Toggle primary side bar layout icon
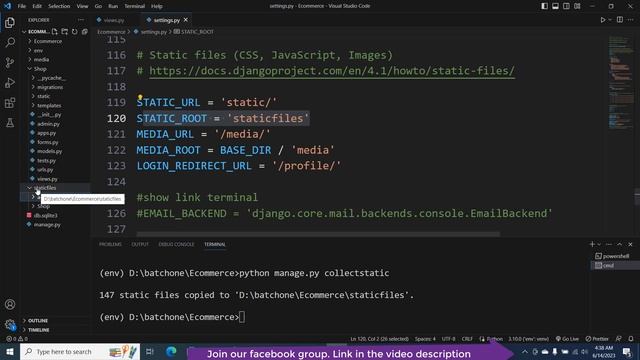 click(544, 6)
